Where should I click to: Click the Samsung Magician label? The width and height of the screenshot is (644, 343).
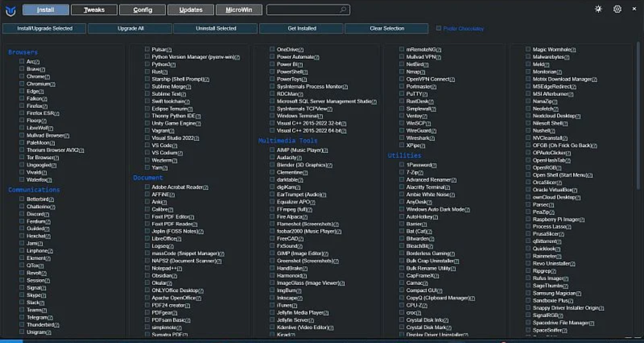point(554,293)
